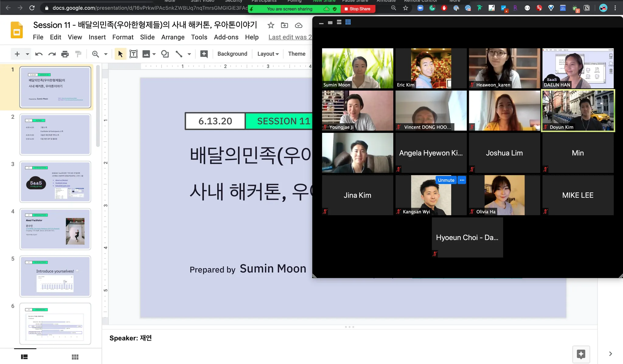Open the Arrange menu
The height and width of the screenshot is (364, 623).
pos(172,37)
